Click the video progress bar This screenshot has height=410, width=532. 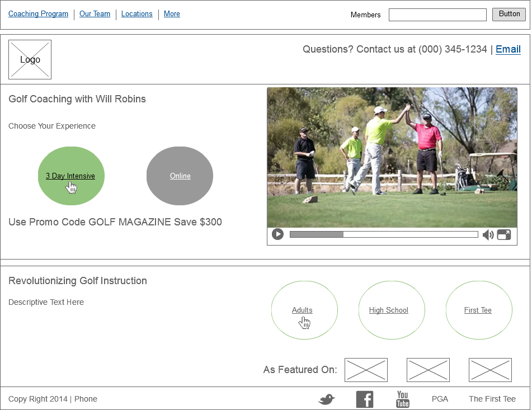coord(384,234)
